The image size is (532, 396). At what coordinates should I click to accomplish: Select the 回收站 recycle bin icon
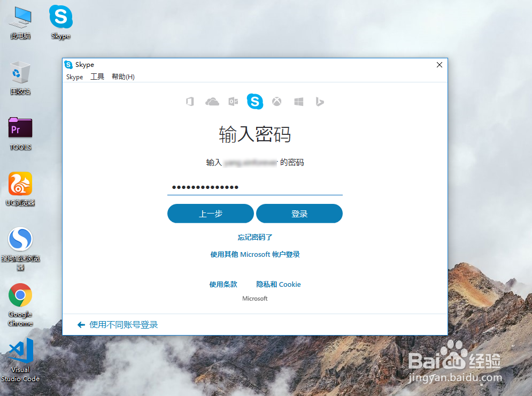pyautogui.click(x=20, y=78)
